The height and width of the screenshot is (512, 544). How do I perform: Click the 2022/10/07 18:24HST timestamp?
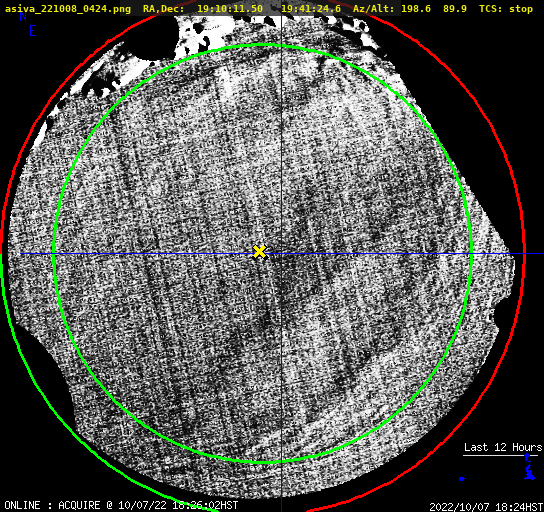click(486, 507)
